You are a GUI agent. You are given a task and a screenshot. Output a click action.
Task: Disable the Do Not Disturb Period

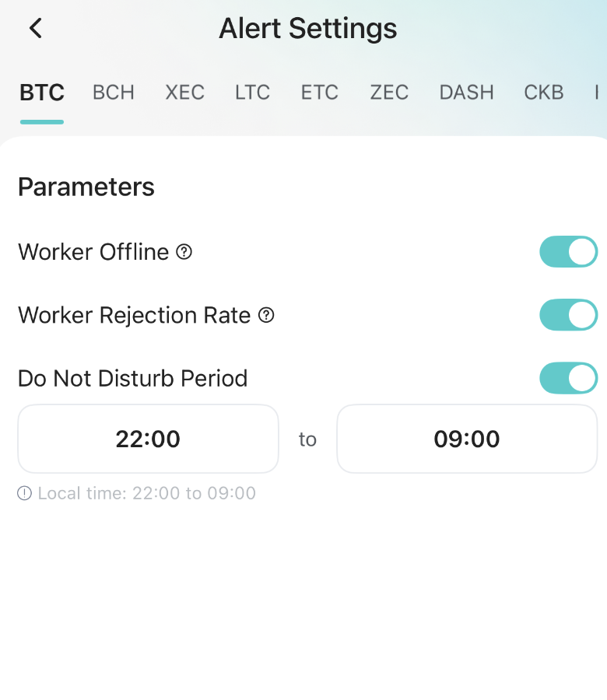click(568, 378)
